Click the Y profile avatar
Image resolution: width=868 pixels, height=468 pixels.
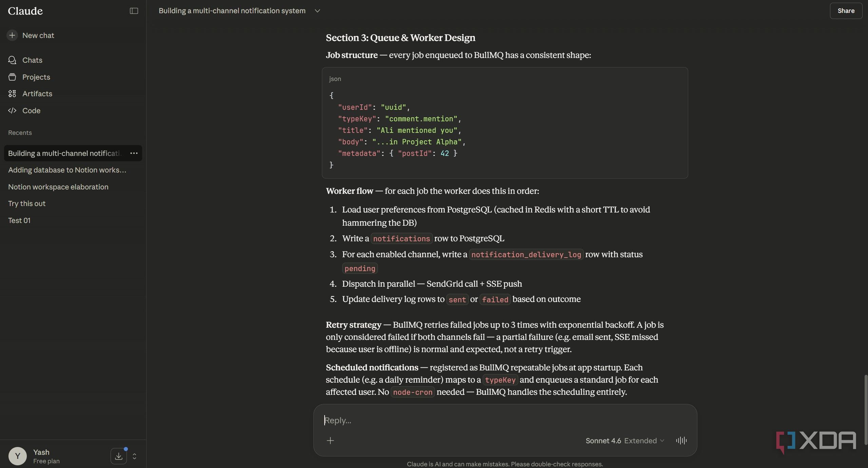[18, 456]
